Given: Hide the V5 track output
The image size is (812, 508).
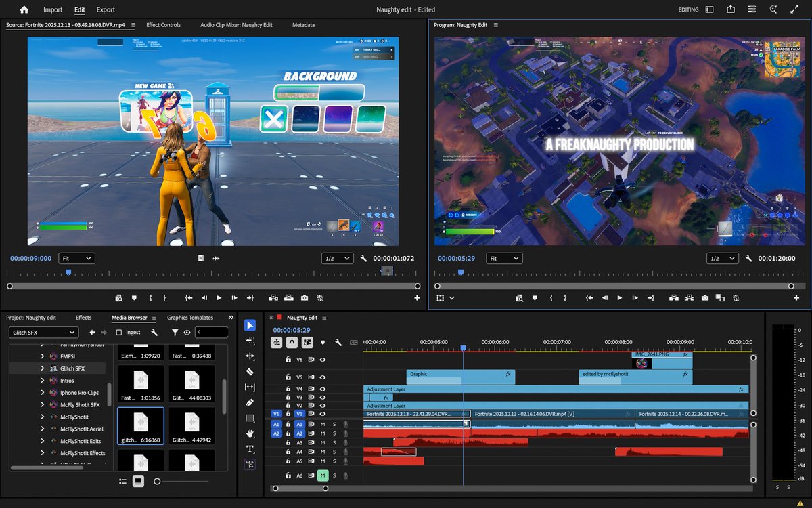Looking at the screenshot, I should 323,376.
